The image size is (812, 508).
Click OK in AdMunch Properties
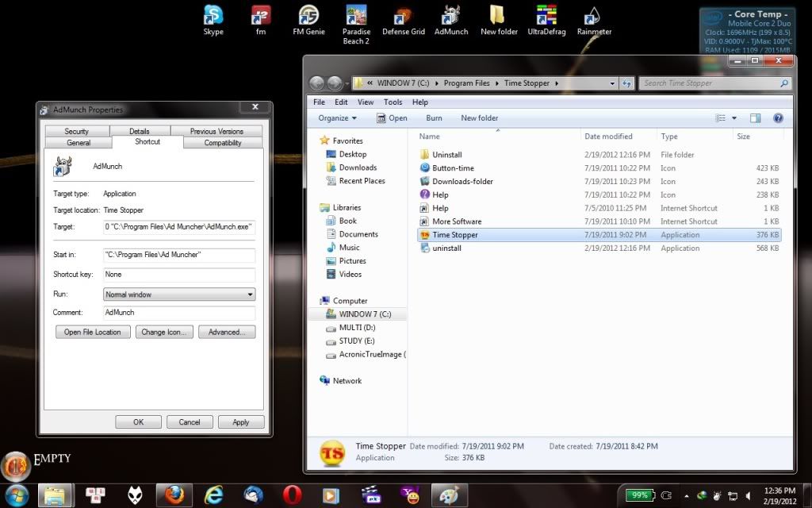138,422
